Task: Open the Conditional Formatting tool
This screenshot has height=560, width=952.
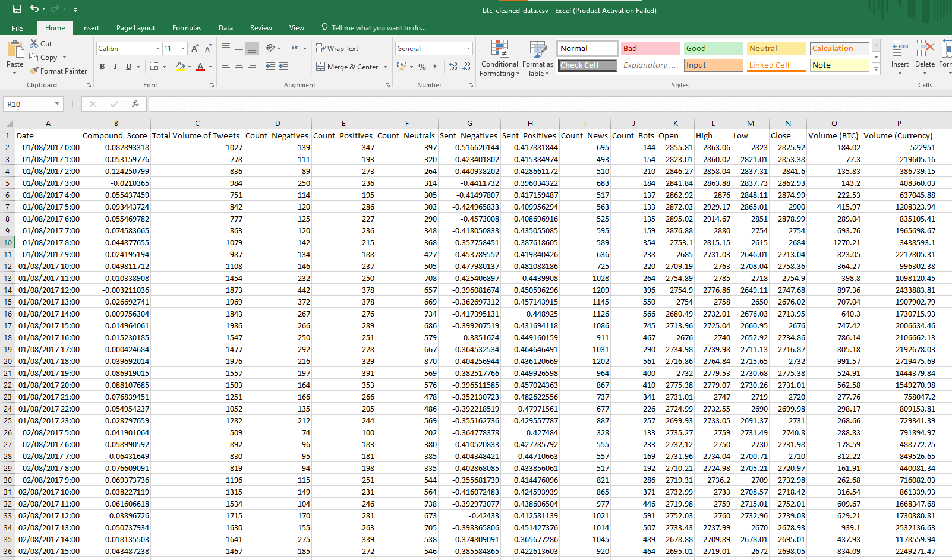Action: tap(499, 58)
